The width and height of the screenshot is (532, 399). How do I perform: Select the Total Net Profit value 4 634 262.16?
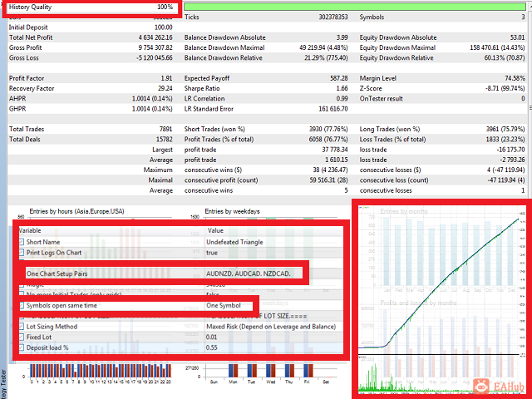pyautogui.click(x=155, y=37)
